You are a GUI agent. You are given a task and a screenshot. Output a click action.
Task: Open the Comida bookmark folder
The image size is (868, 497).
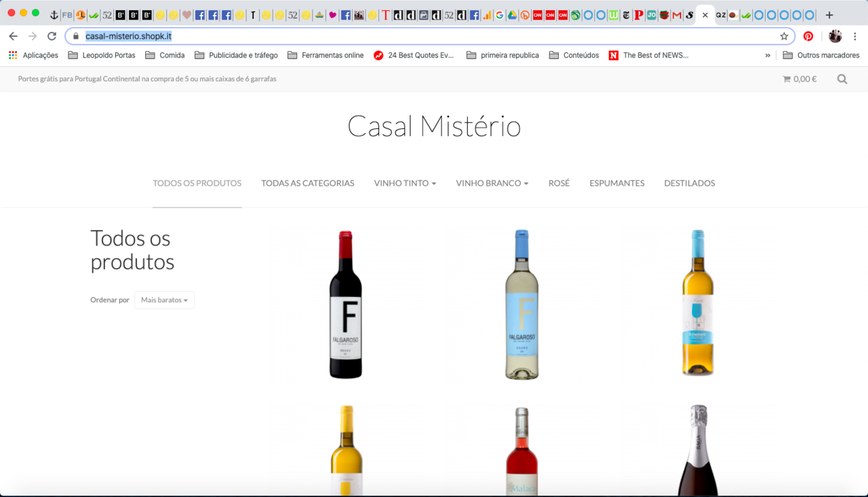tap(165, 56)
